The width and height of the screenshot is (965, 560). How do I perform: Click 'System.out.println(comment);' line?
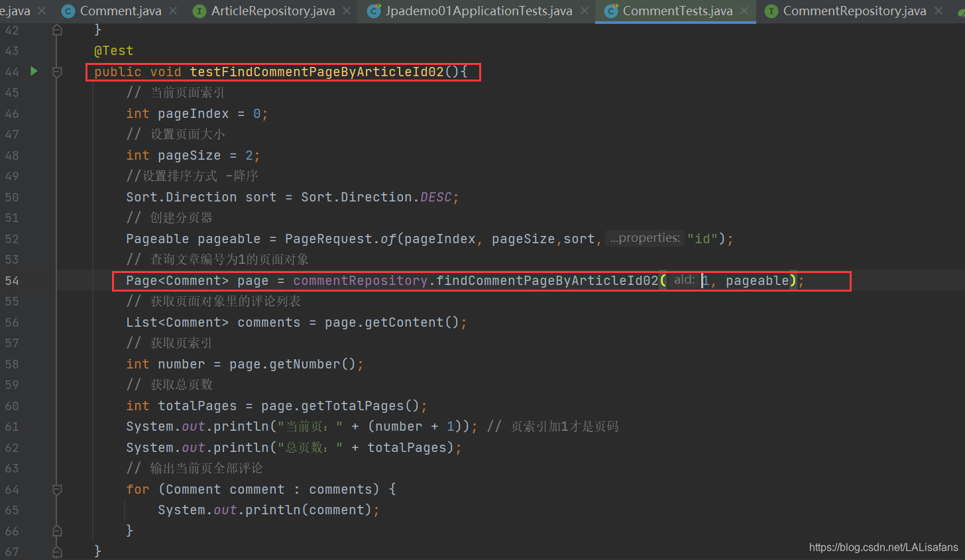[x=268, y=510]
